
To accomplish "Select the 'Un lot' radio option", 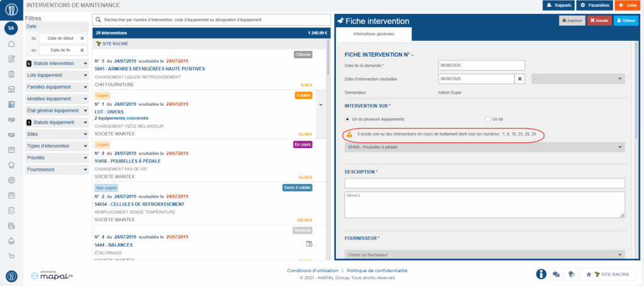I will tap(487, 119).
